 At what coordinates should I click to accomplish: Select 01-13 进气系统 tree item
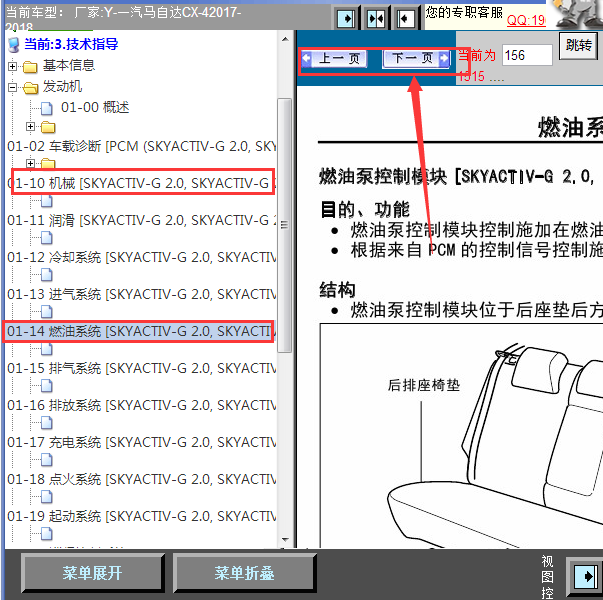(142, 294)
